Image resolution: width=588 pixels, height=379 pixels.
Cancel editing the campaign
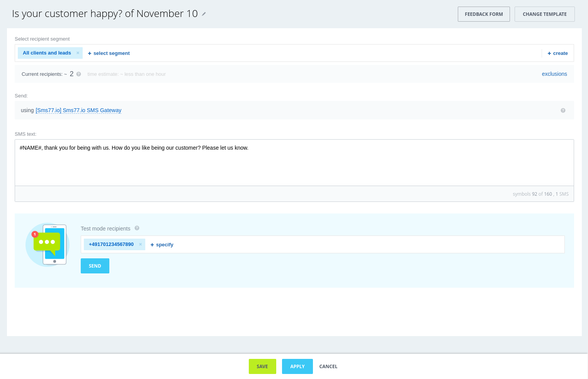[328, 367]
